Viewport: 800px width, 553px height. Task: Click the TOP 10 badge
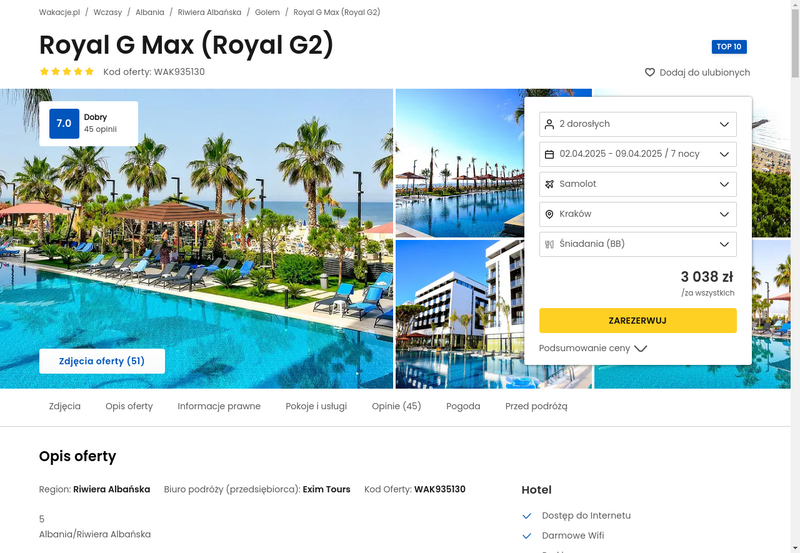pyautogui.click(x=729, y=47)
